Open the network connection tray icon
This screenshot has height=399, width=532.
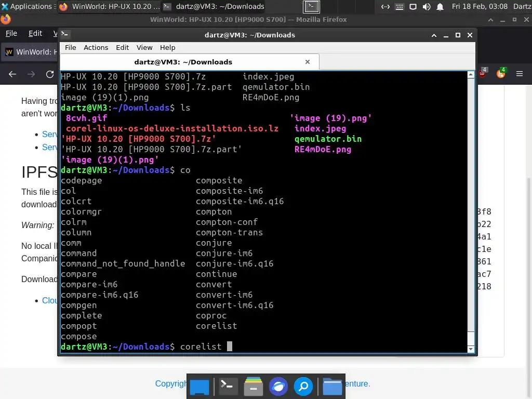(x=385, y=7)
